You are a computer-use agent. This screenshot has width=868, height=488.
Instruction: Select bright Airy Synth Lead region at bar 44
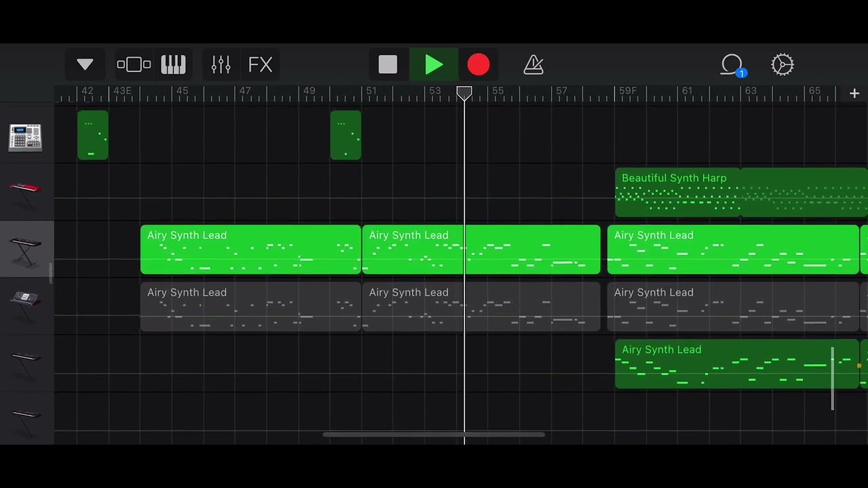[250, 250]
